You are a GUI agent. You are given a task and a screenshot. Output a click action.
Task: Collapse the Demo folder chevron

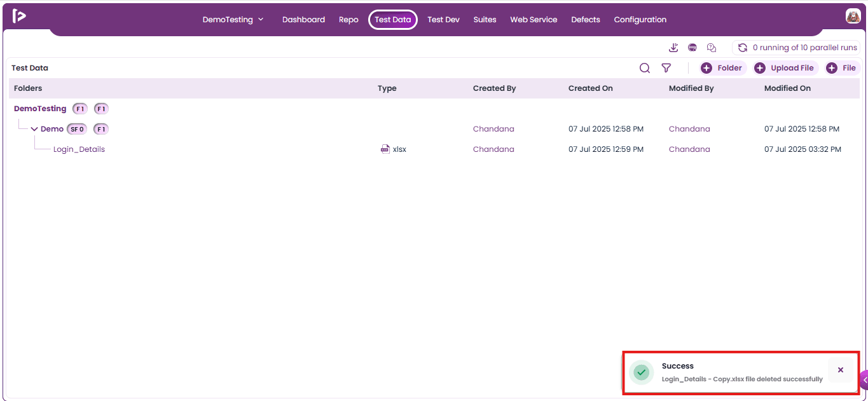click(34, 129)
